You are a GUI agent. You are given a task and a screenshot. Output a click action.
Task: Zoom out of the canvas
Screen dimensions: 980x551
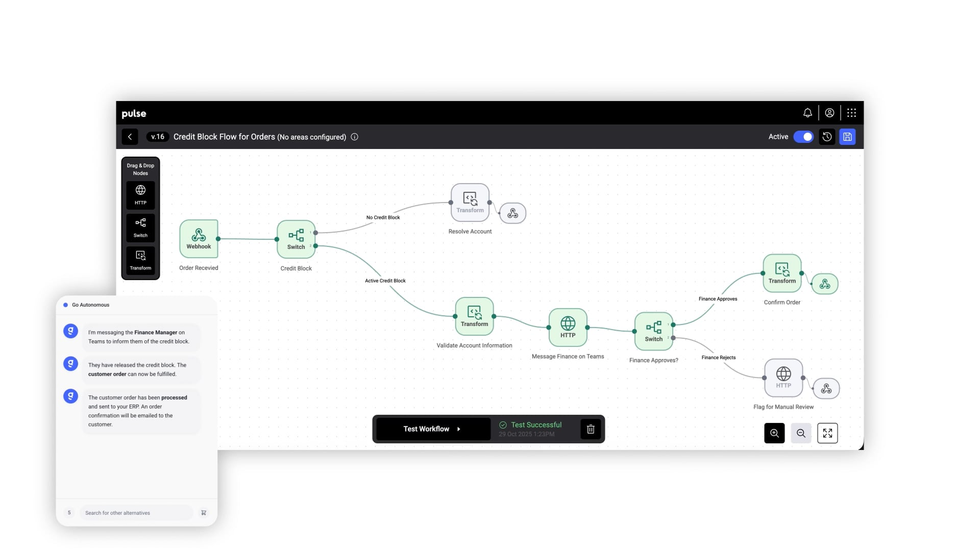pyautogui.click(x=801, y=433)
